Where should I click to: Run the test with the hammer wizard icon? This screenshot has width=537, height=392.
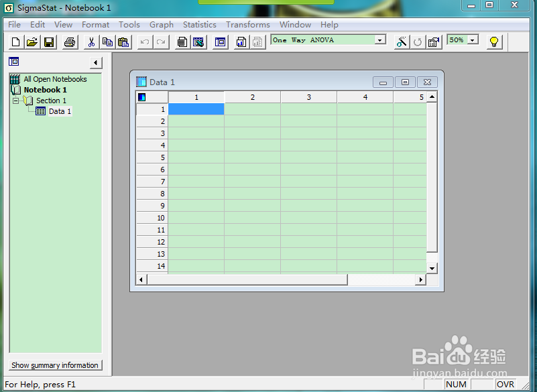[x=402, y=42]
